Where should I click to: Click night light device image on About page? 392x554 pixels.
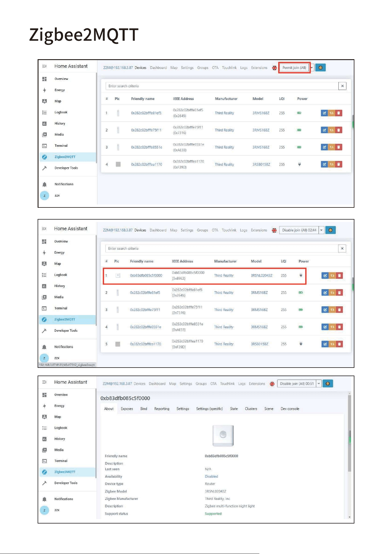coord(223,436)
